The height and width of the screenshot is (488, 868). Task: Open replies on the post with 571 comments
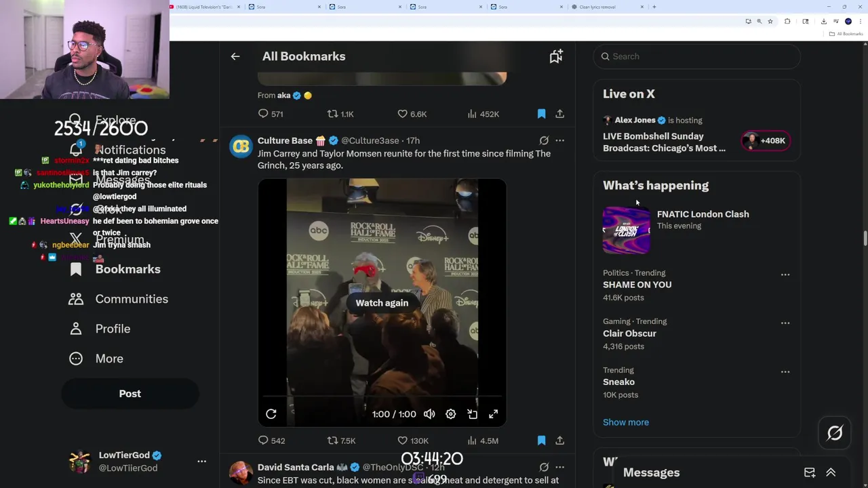[271, 114]
